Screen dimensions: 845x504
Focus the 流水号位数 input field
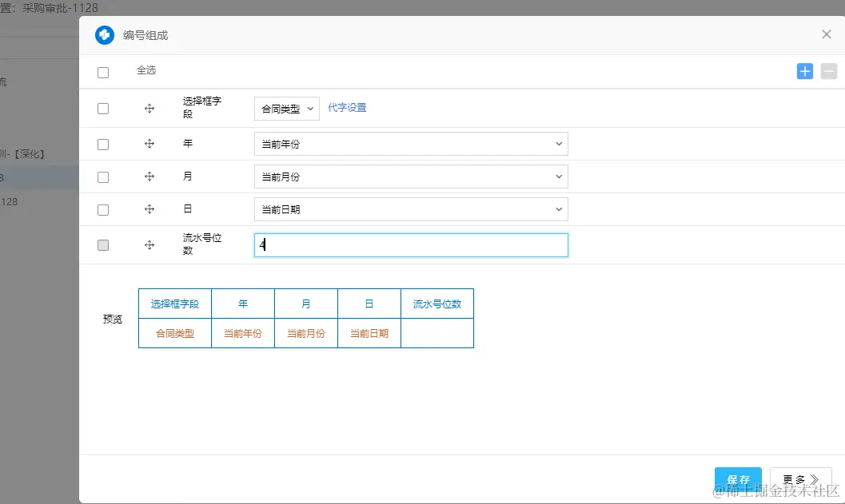(x=411, y=245)
